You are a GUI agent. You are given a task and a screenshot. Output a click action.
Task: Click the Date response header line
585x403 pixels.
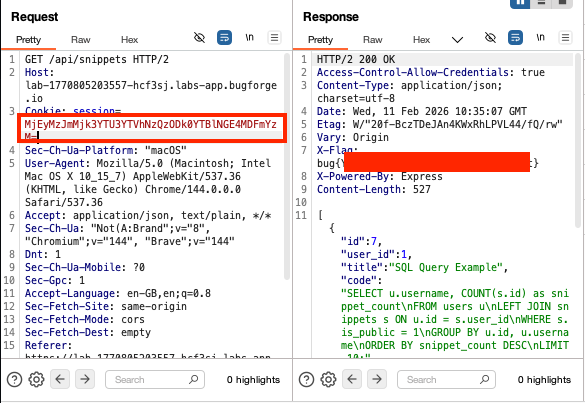422,111
